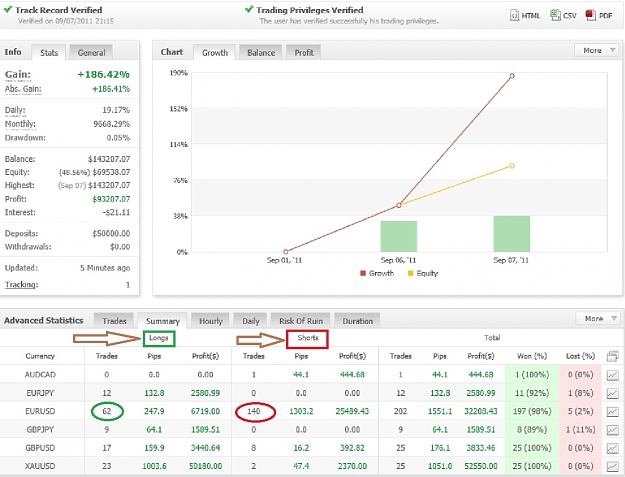Expand the Advanced Statistics More dropdown
The image size is (625, 477).
click(x=599, y=318)
